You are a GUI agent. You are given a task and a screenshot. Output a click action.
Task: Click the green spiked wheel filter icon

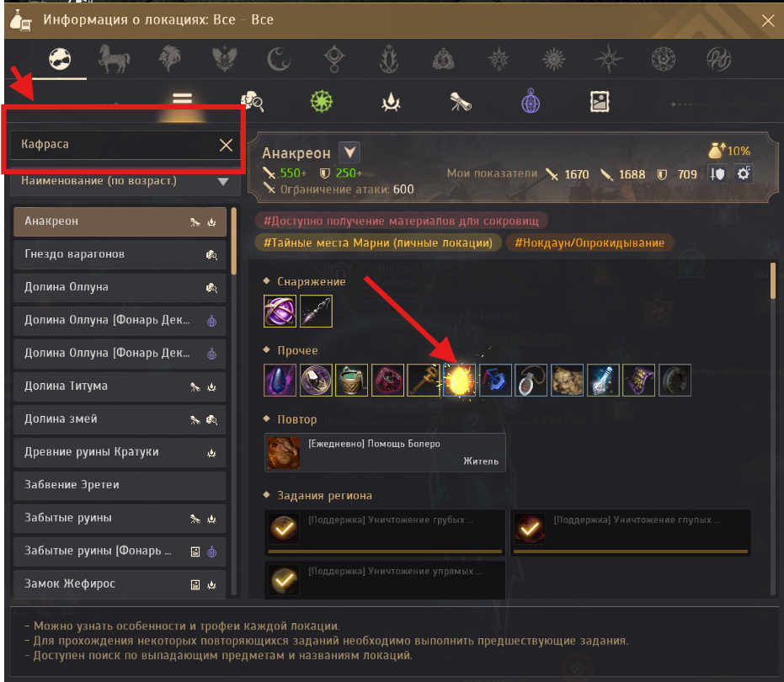click(321, 102)
